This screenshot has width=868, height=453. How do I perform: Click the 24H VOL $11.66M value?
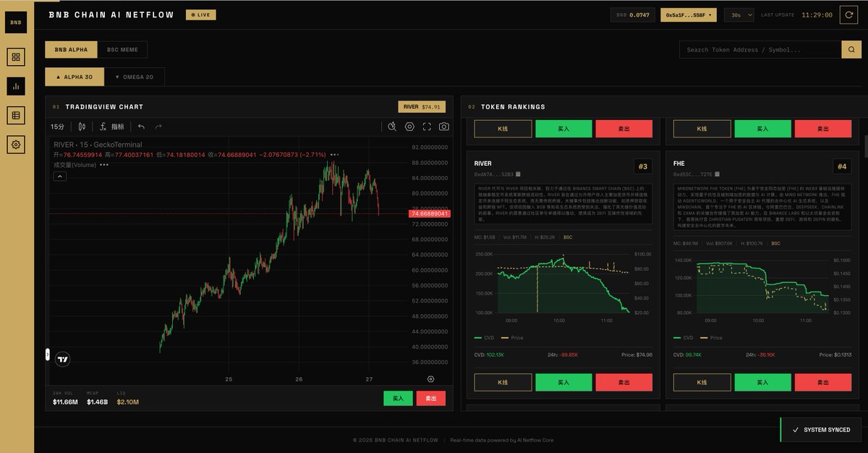(x=65, y=402)
